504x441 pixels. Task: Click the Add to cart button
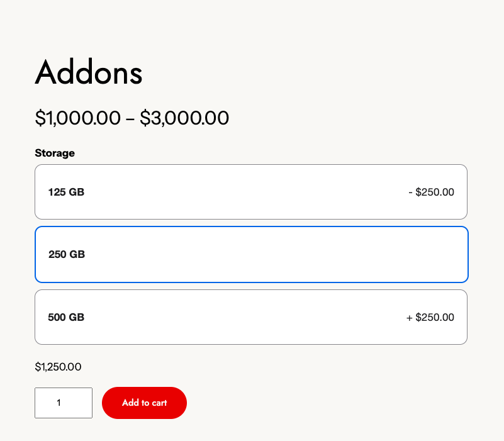click(x=144, y=403)
